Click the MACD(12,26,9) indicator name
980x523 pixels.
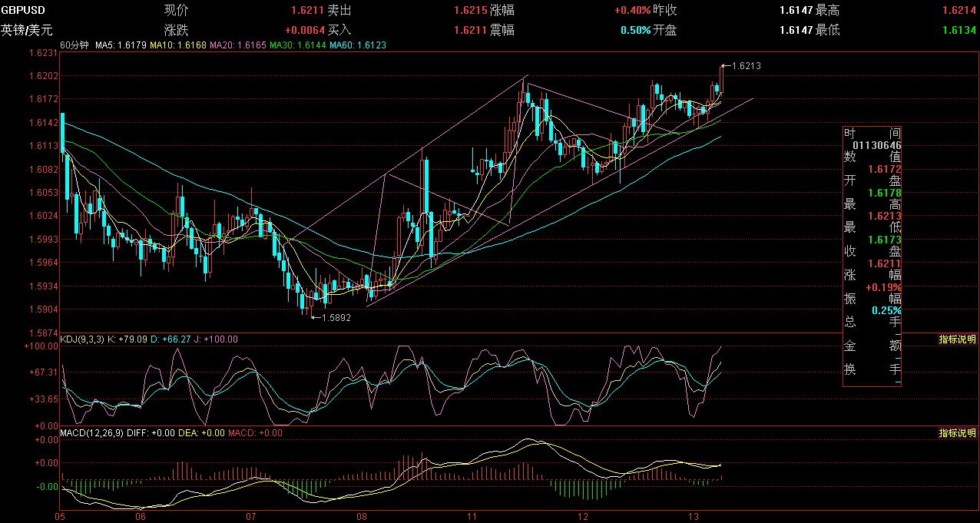point(91,432)
